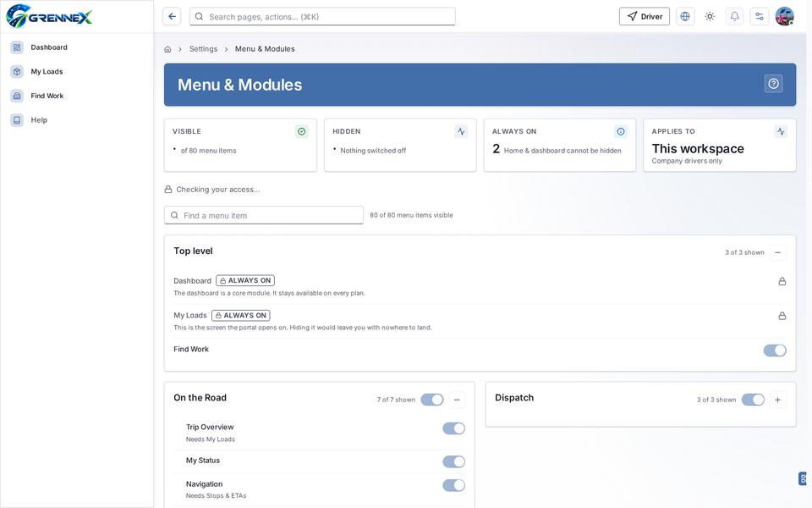The height and width of the screenshot is (508, 812).
Task: Toggle the whole On the Road group
Action: coord(432,400)
